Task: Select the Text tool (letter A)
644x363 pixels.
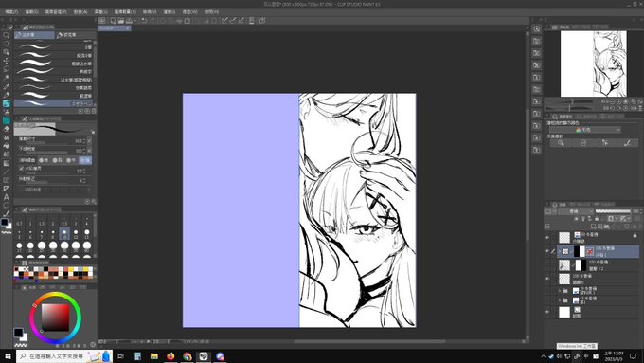Action: tap(7, 197)
